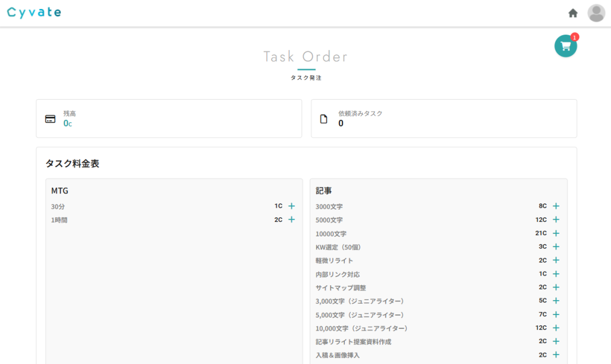Image resolution: width=611 pixels, height=364 pixels.
Task: Open the user profile avatar menu
Action: 595,13
